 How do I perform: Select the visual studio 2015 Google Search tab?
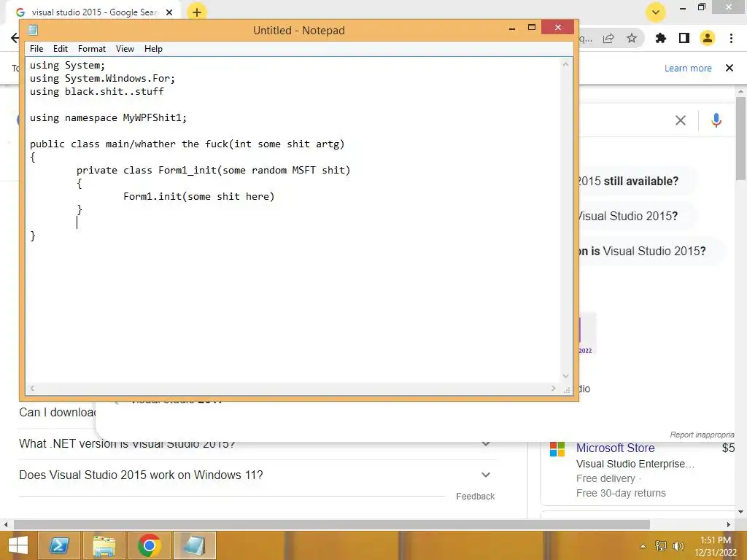[x=90, y=12]
